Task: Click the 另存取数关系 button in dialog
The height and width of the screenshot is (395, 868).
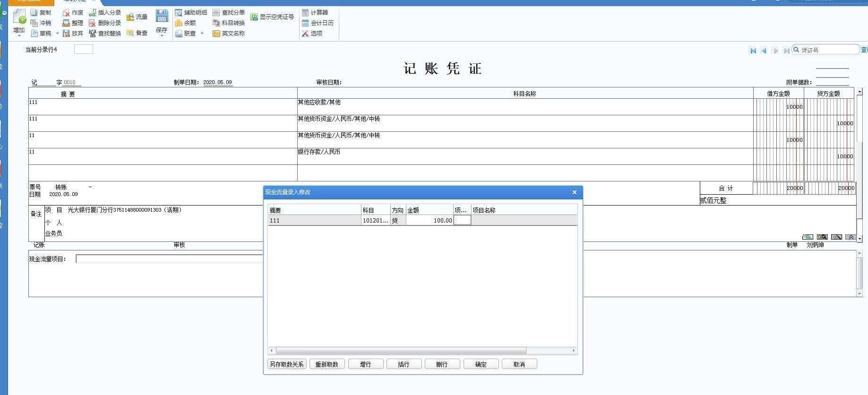Action: 287,364
